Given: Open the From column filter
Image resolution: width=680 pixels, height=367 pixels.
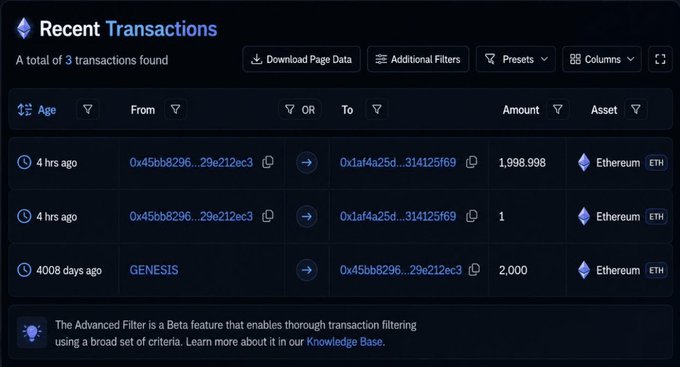Looking at the screenshot, I should (x=175, y=109).
